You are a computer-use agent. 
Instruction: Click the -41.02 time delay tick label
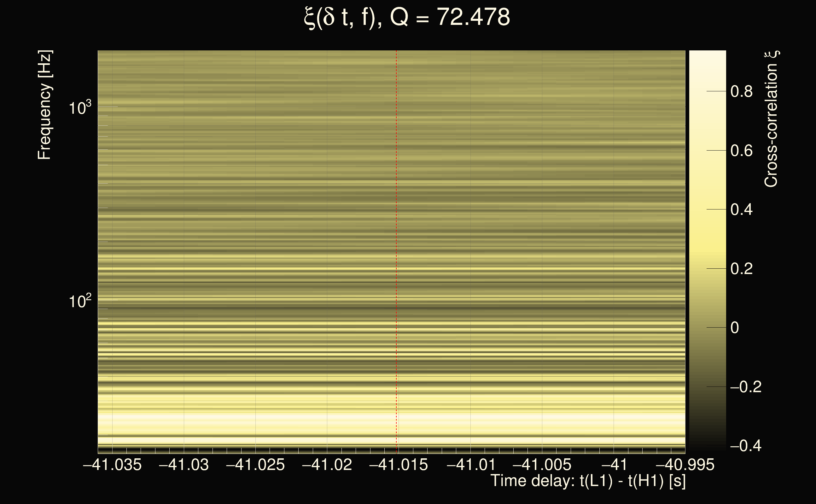[x=327, y=465]
